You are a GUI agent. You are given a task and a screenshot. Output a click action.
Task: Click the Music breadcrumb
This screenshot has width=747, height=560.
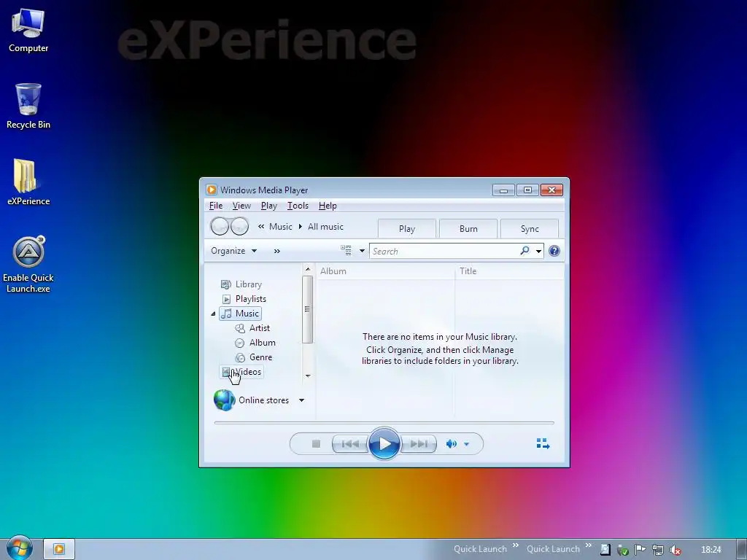click(x=281, y=227)
